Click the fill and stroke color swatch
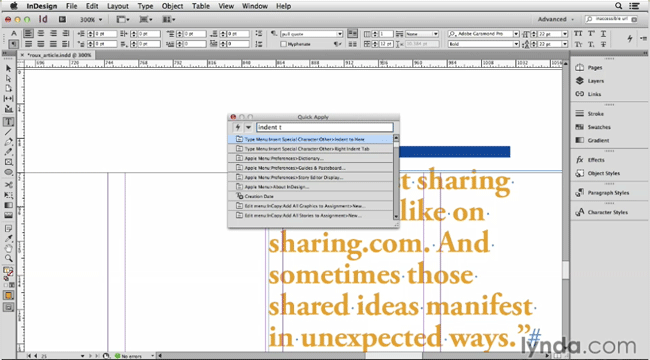This screenshot has width=650, height=360. 8,272
